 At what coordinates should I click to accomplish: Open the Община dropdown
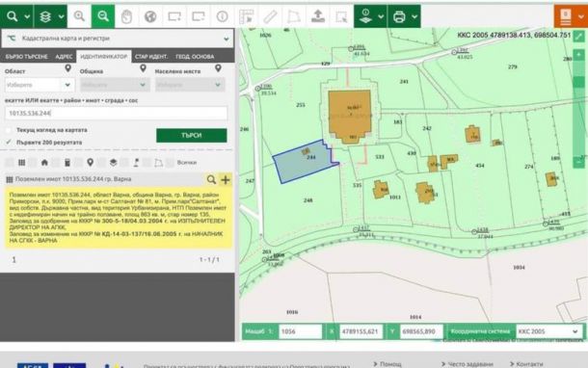coord(115,85)
